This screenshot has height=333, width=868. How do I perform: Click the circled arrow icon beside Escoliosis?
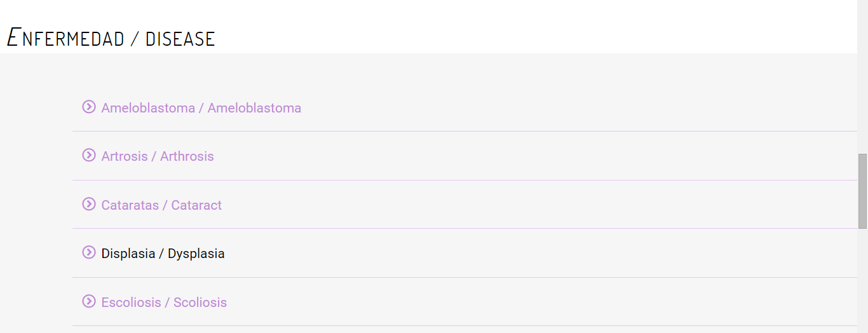coord(89,301)
